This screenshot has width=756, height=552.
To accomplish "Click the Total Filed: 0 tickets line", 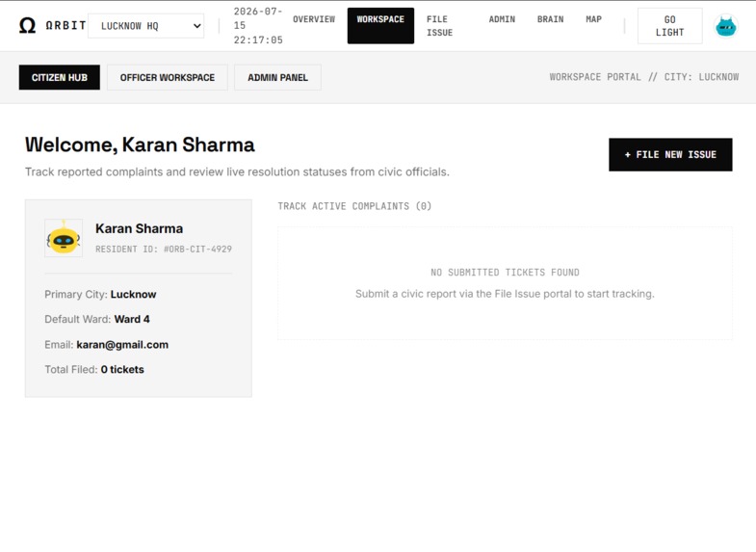I will pyautogui.click(x=94, y=370).
